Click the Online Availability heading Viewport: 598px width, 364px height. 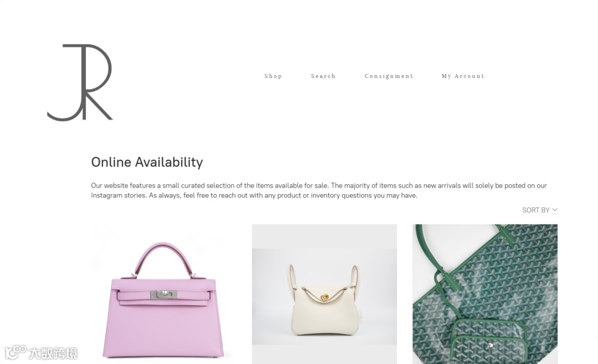point(147,162)
